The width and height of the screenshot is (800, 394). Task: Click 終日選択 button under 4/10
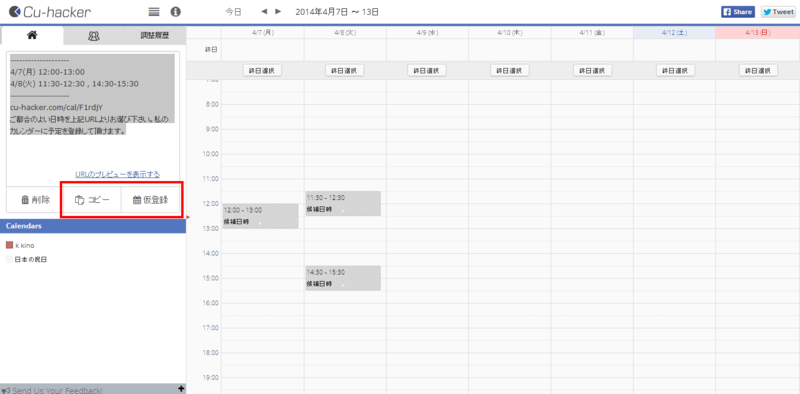(x=510, y=71)
